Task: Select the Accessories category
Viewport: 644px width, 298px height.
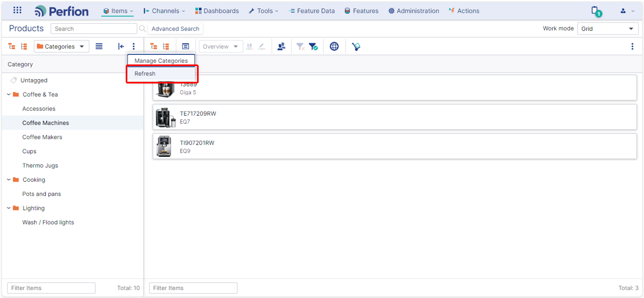Action: point(39,109)
